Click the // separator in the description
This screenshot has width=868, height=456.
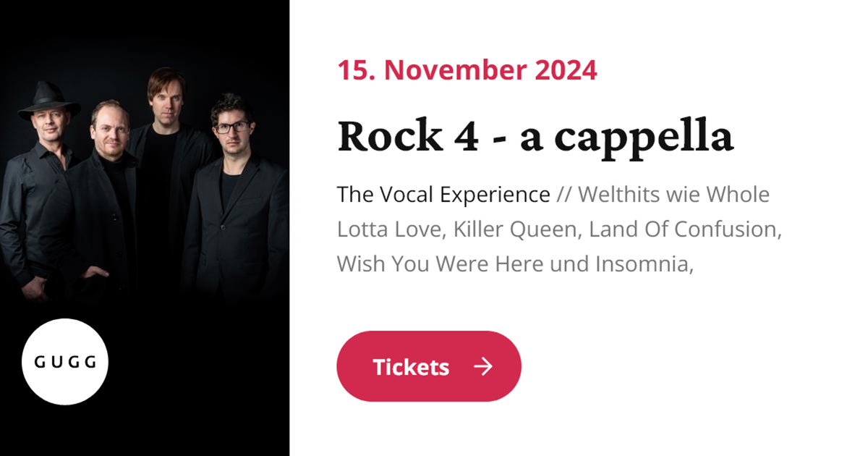[x=563, y=194]
